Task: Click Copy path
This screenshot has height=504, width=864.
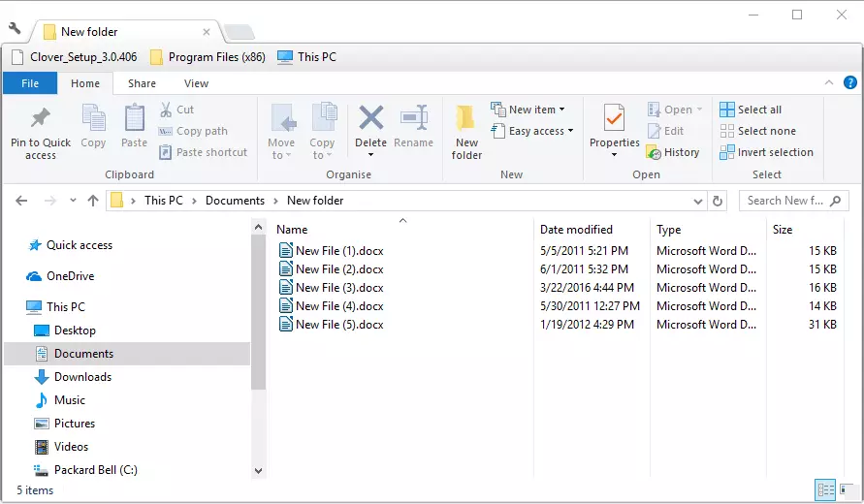Action: 193,131
